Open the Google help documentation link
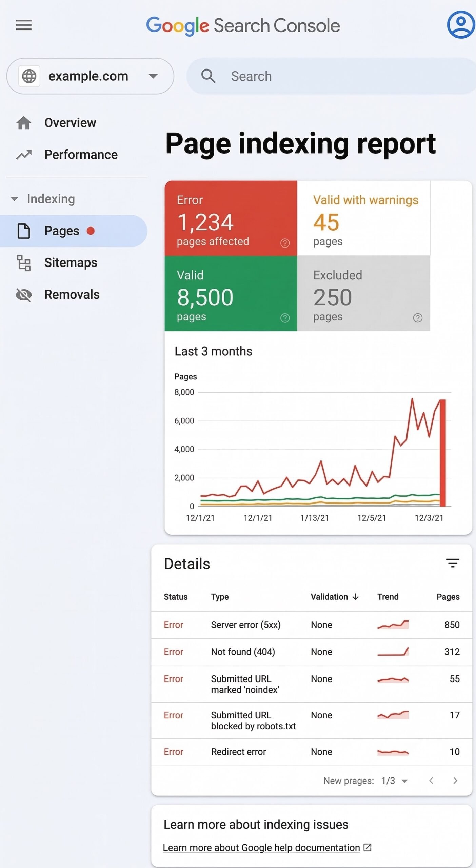Image resolution: width=476 pixels, height=868 pixels. 261,848
